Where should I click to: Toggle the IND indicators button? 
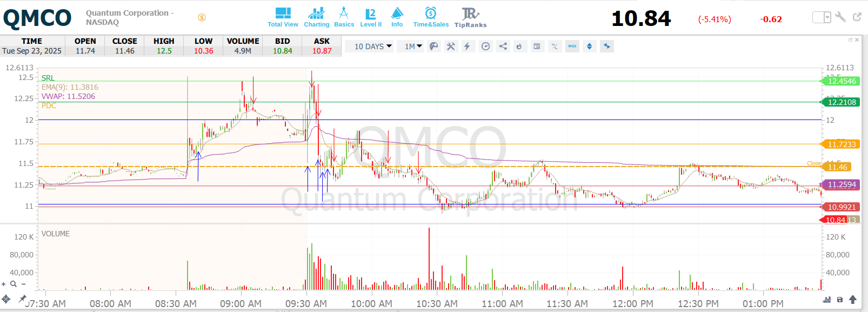(572, 47)
